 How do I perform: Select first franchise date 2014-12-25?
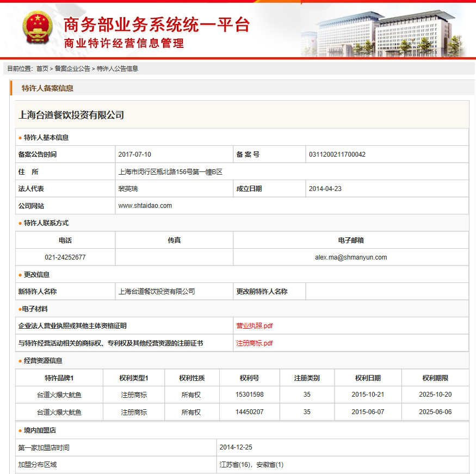coord(236,447)
